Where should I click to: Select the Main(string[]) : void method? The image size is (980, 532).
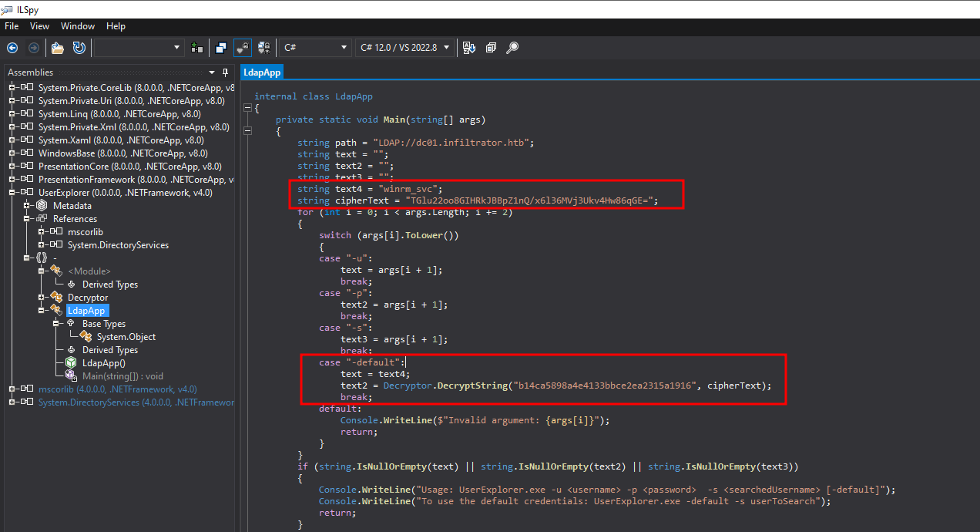123,375
